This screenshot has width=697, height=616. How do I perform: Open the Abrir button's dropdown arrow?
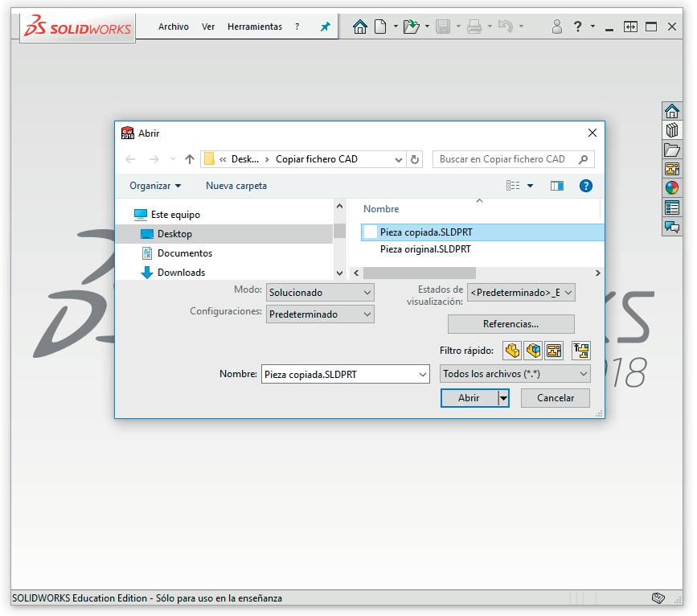click(503, 398)
